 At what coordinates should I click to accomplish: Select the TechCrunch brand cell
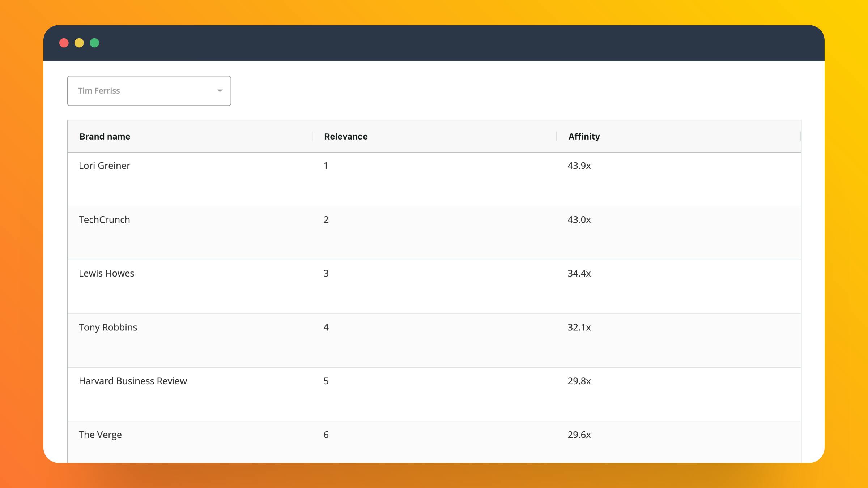tap(104, 219)
